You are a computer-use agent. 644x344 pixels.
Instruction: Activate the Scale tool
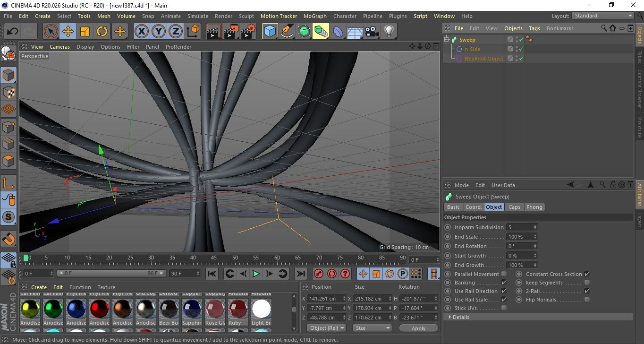point(85,32)
